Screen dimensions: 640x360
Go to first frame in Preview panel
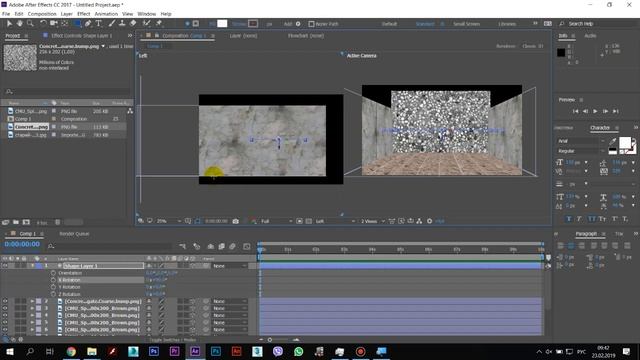pyautogui.click(x=576, y=111)
